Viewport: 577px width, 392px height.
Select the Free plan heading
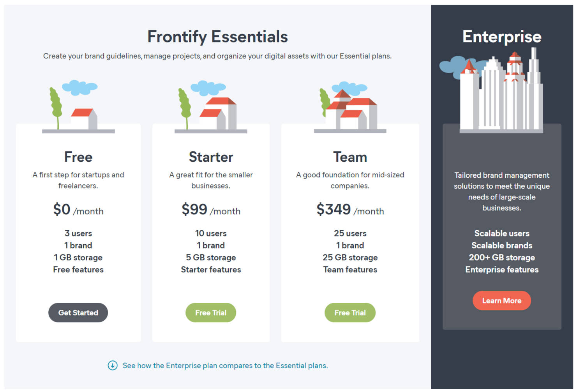click(78, 157)
